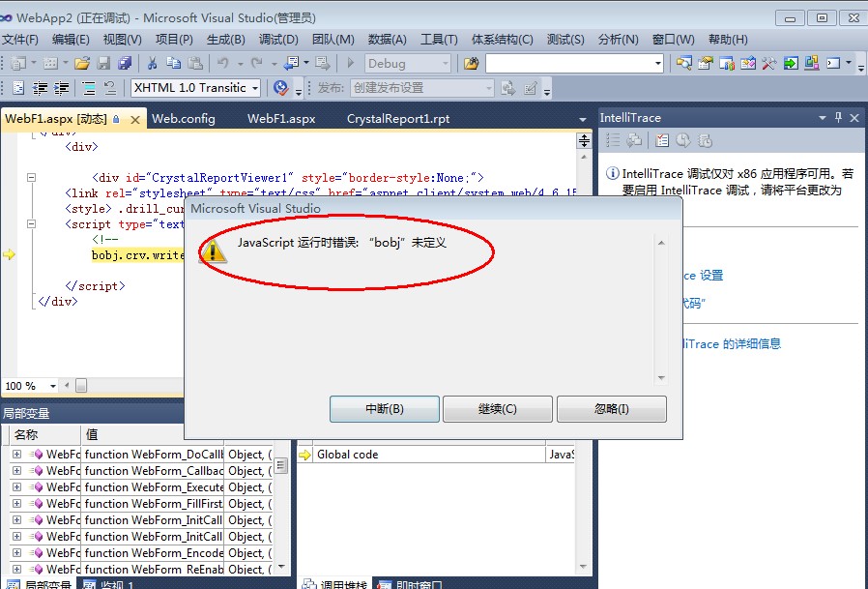The width and height of the screenshot is (868, 589).
Task: Click the editor horizontal scrollbar thumb
Action: coord(81,386)
